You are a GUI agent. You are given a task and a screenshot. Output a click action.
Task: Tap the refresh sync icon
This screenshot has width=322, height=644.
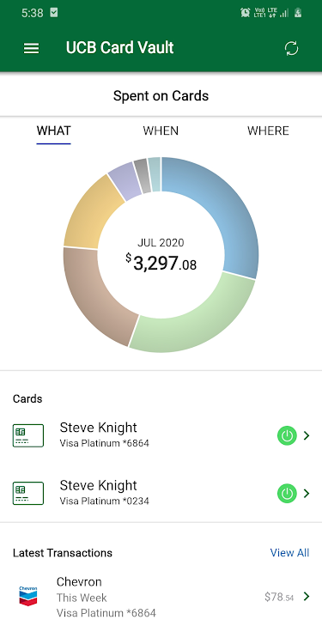292,48
